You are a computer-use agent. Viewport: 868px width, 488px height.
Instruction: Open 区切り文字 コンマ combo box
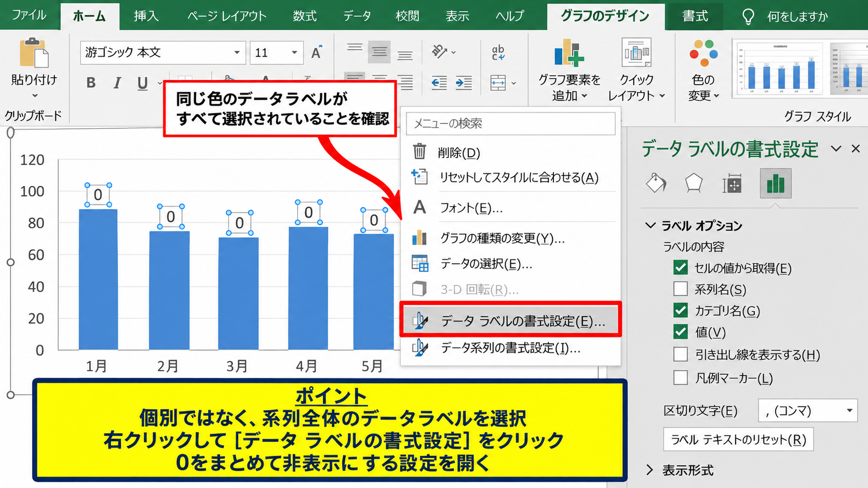click(808, 411)
